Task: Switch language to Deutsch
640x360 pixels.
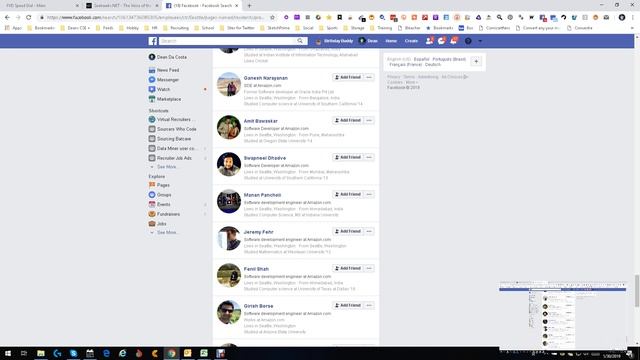Action: tap(433, 64)
